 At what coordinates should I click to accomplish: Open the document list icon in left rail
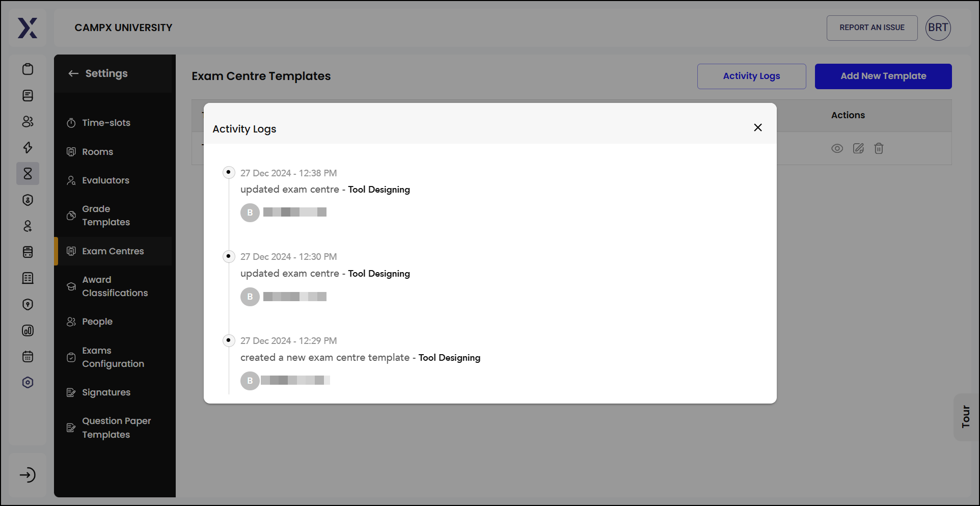[x=28, y=95]
